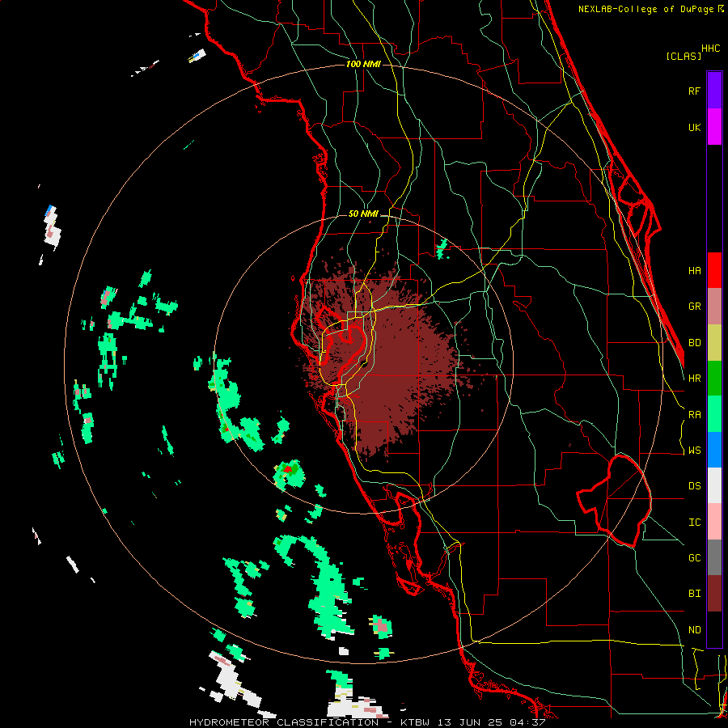Click the ND legend label
The height and width of the screenshot is (728, 728).
click(694, 630)
